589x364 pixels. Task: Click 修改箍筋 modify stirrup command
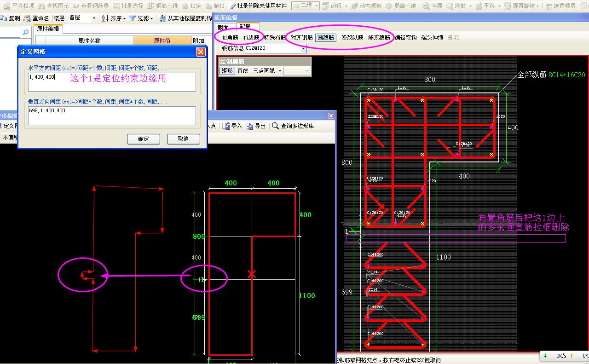click(x=379, y=38)
